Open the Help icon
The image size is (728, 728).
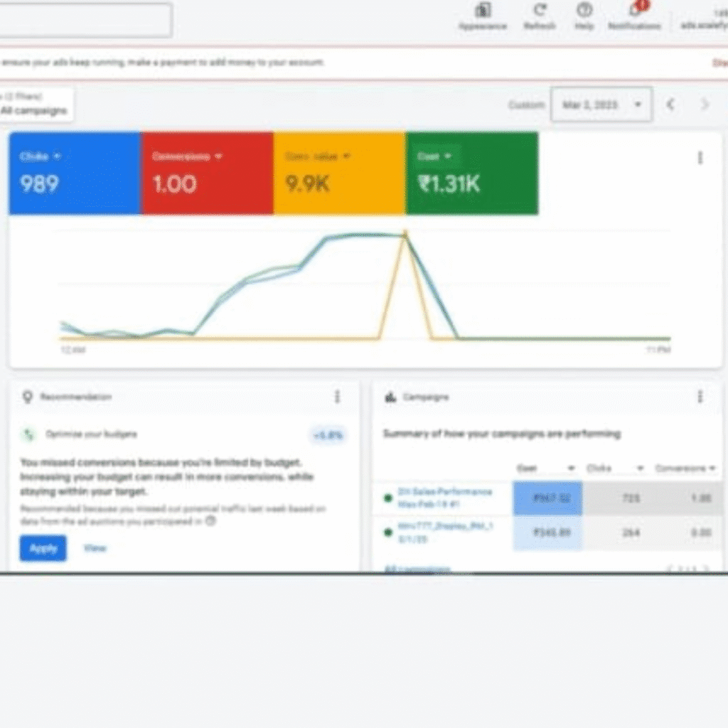tap(584, 11)
